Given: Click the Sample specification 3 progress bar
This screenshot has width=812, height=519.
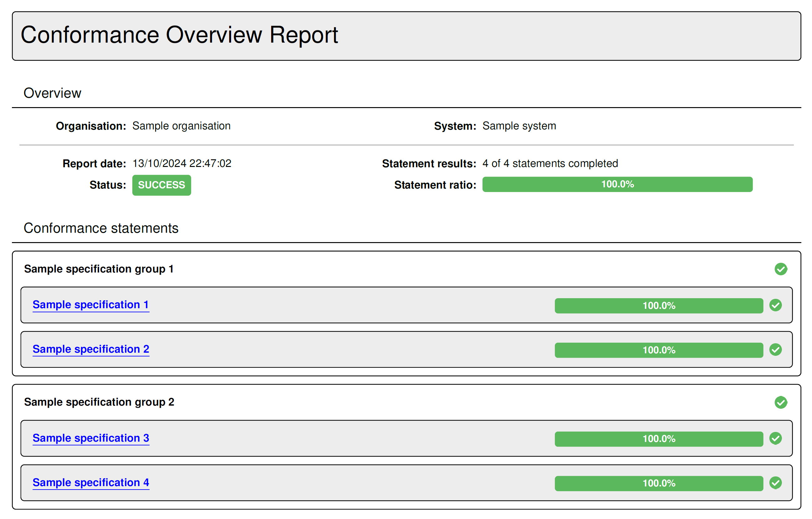Looking at the screenshot, I should (x=659, y=439).
